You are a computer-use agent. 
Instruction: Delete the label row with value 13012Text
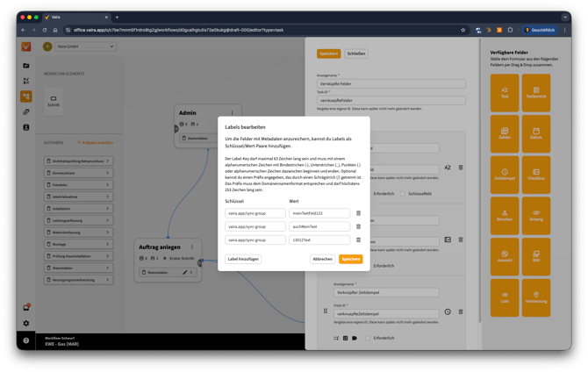[x=358, y=240]
